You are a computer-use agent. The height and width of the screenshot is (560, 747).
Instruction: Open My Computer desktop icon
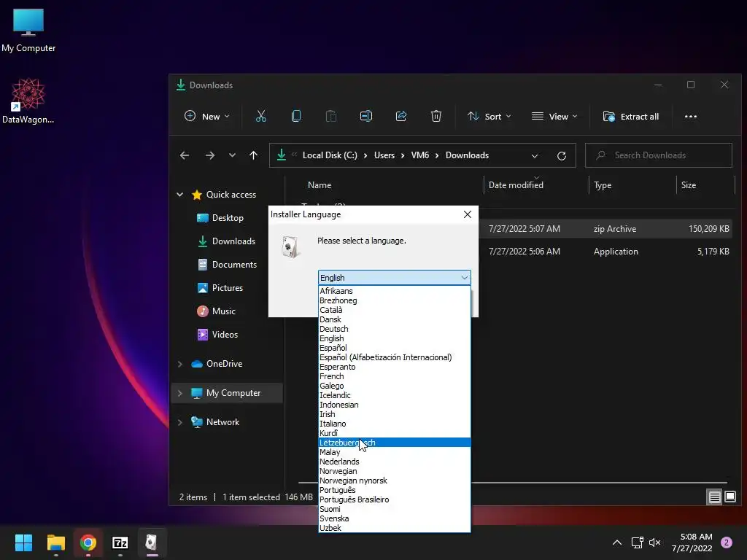click(x=28, y=30)
